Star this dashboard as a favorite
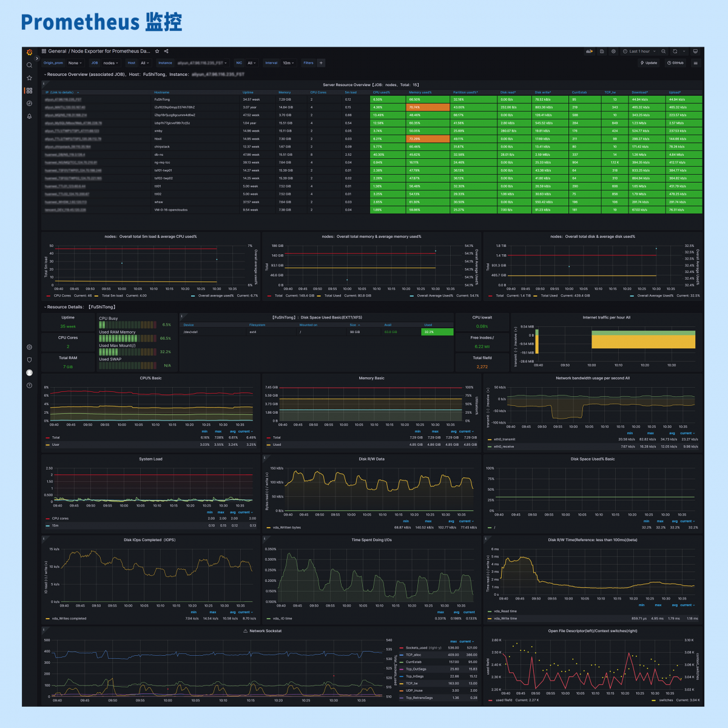 pos(157,52)
